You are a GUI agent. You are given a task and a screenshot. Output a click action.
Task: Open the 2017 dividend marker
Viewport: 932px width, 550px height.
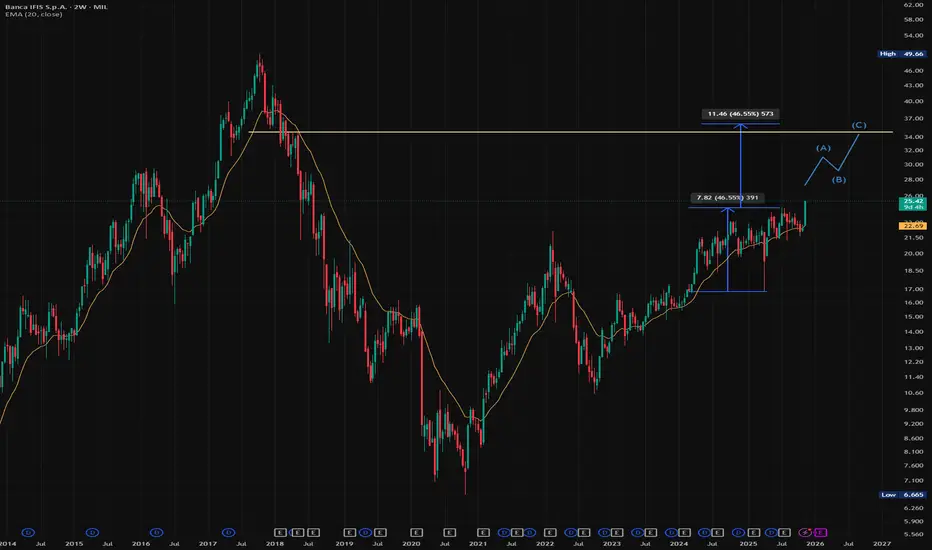point(228,532)
